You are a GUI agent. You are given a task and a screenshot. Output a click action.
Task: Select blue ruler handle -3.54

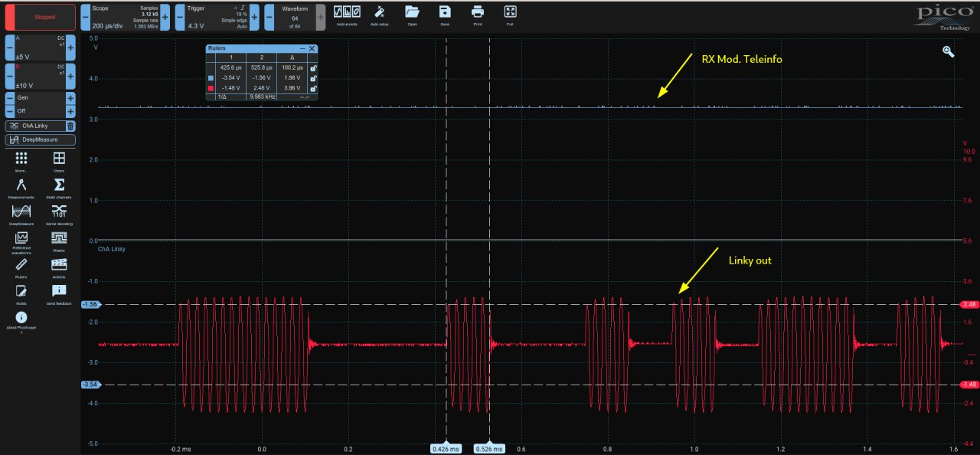pos(90,385)
